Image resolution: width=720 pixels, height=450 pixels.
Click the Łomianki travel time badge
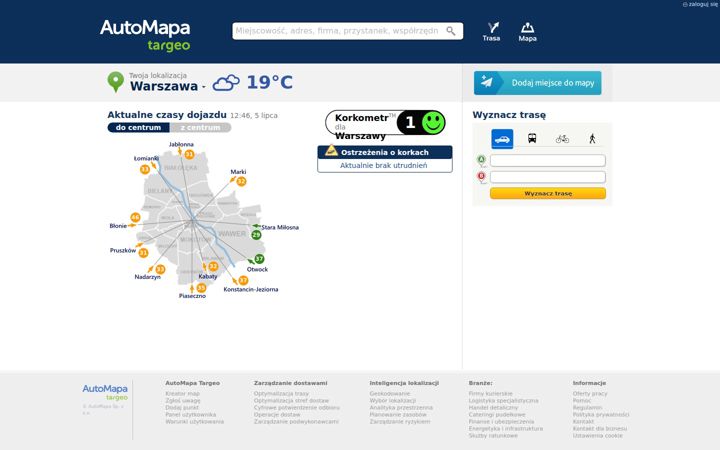pos(145,169)
